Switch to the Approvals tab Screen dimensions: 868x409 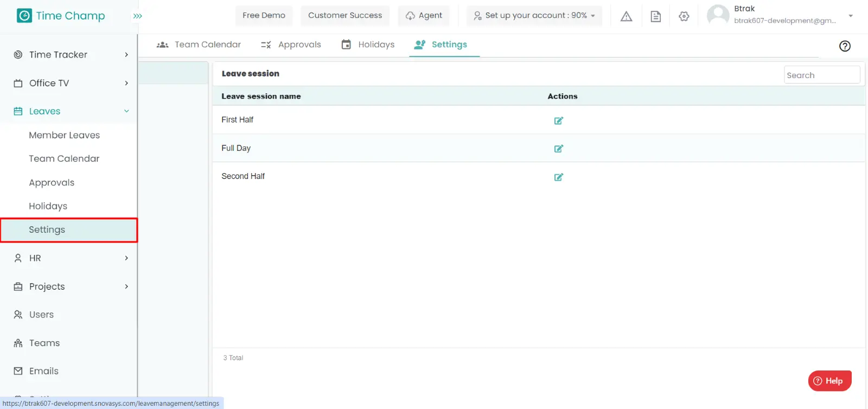click(291, 44)
